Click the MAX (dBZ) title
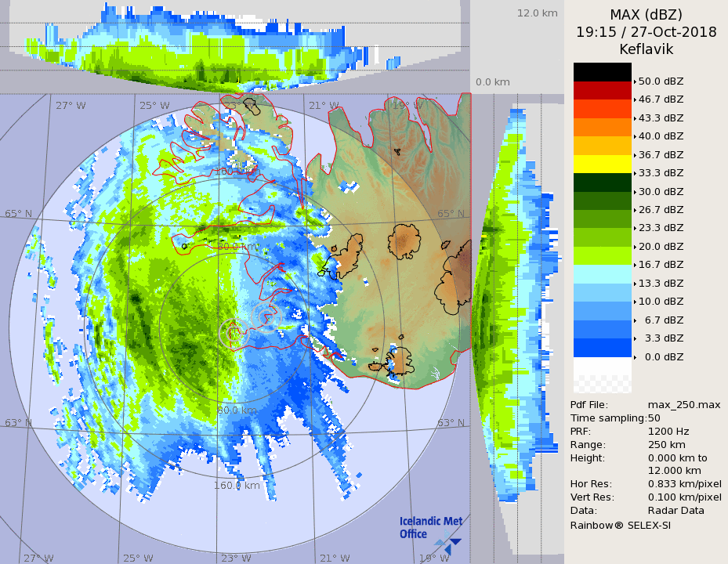Screen dimensions: 728x564 click(646, 14)
